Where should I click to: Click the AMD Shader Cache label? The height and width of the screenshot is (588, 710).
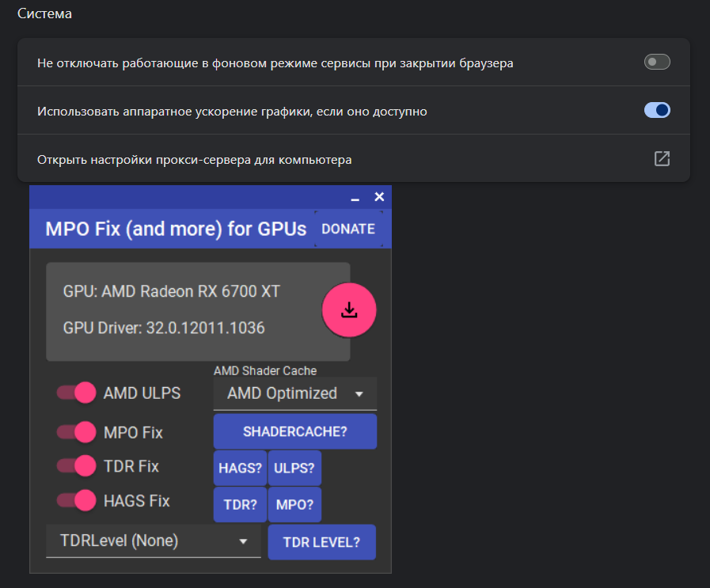(265, 370)
